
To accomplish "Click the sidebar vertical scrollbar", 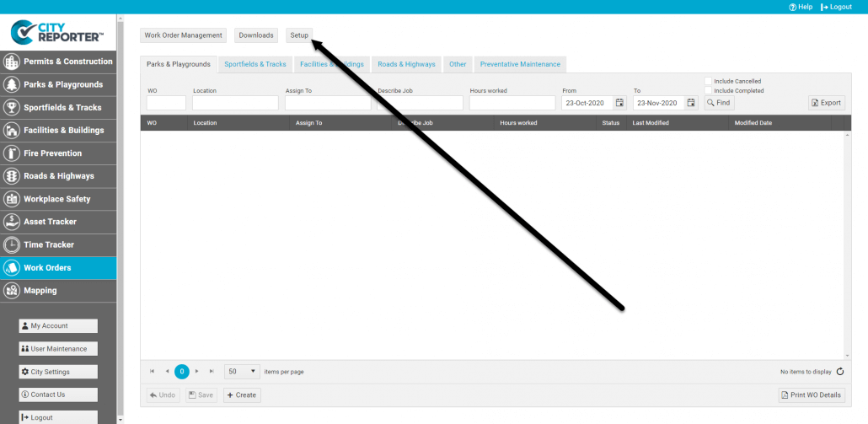I will point(120,211).
